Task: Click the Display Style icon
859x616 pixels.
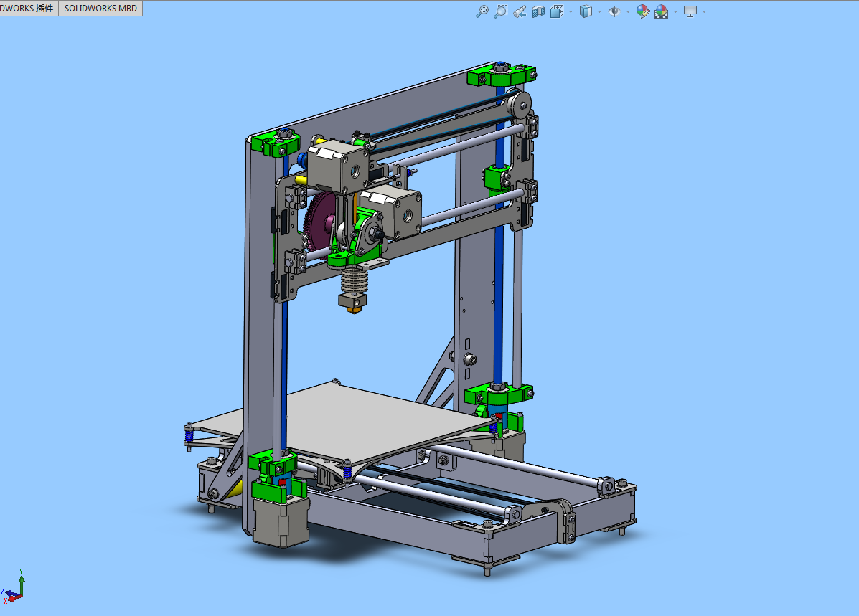Action: (586, 11)
